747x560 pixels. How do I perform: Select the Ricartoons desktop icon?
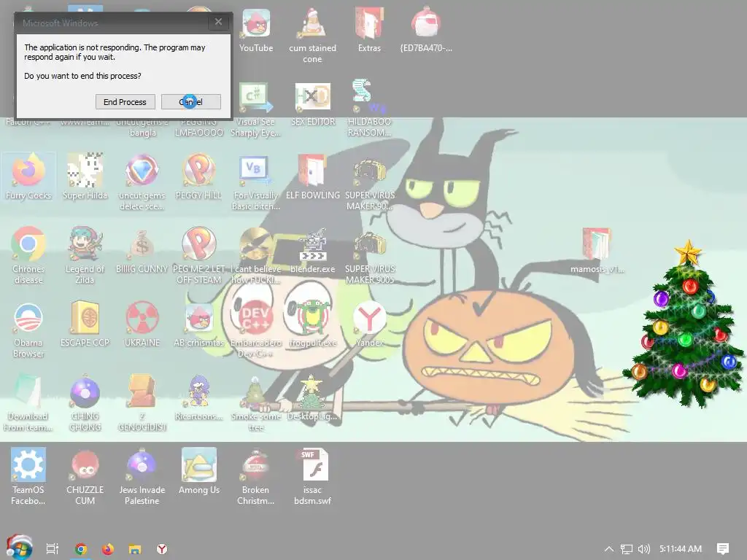(198, 398)
